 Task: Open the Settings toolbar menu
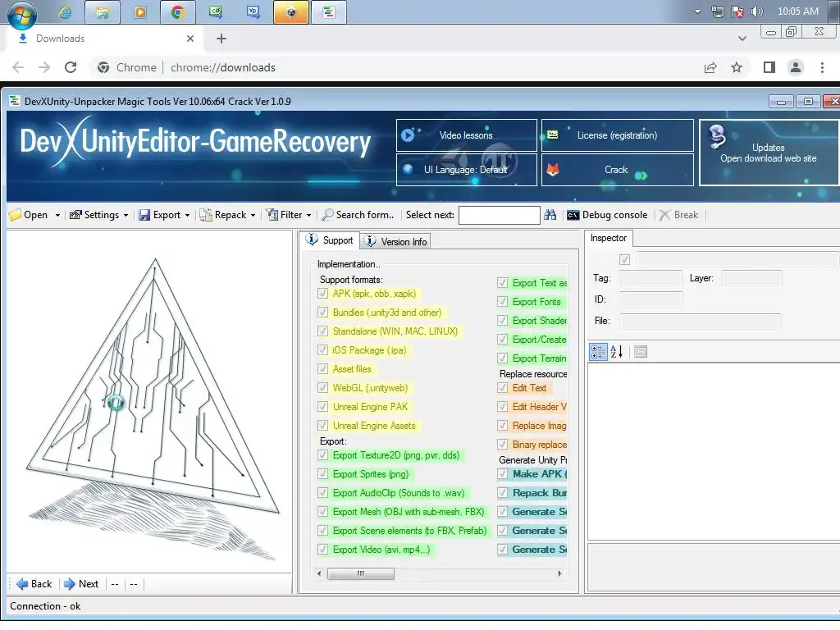(x=94, y=215)
